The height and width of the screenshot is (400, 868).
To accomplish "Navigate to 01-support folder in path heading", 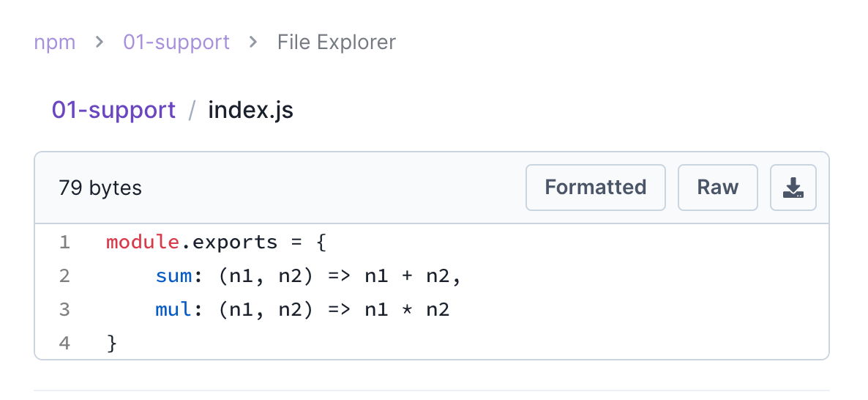I will 113,110.
